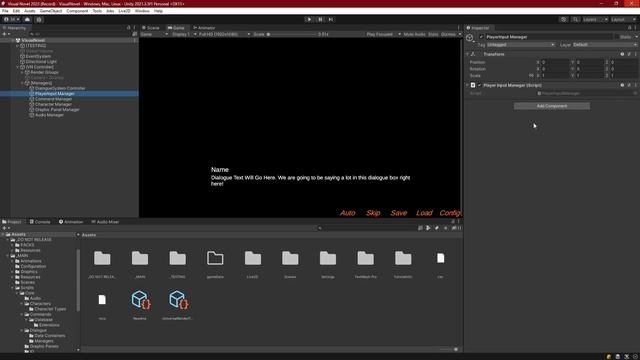This screenshot has width=640, height=360.
Task: Open the Layout dropdown in toolbar
Action: point(623,19)
